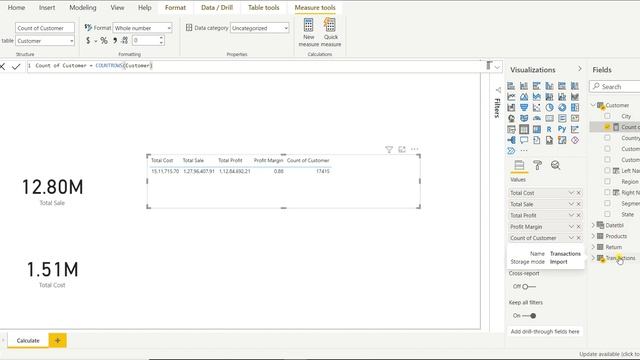Screen dimensions: 640x360
Task: Click the visual's focus mode icon
Action: [x=402, y=149]
